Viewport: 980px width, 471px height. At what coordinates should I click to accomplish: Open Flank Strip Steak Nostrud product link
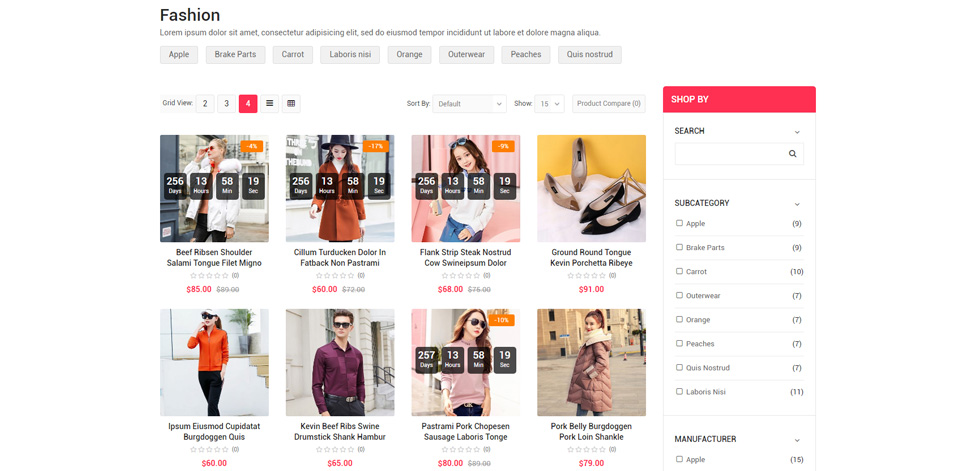tap(466, 258)
